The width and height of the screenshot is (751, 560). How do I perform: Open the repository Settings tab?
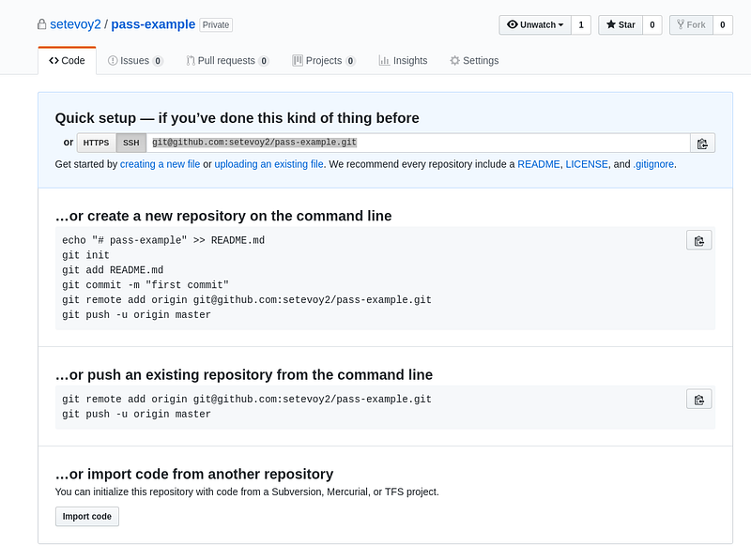tap(474, 61)
